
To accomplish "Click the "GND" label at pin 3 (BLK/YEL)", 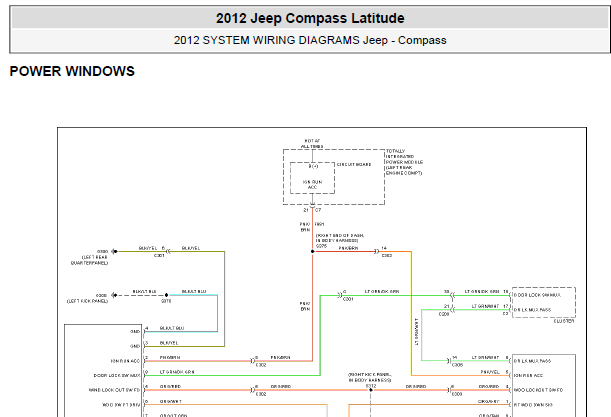I will pyautogui.click(x=135, y=346).
